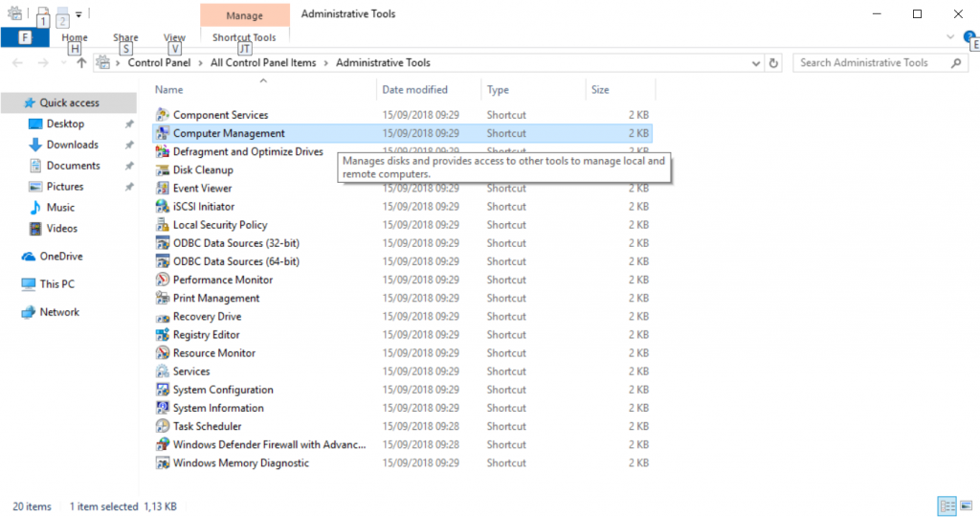The image size is (980, 517).
Task: Go up one folder level
Action: [x=81, y=62]
